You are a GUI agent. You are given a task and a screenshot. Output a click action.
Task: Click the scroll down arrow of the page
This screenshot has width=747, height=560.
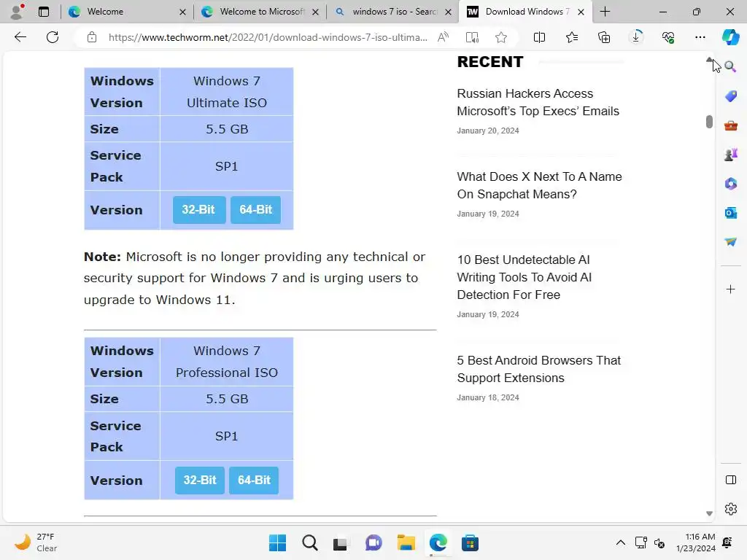[x=709, y=513]
